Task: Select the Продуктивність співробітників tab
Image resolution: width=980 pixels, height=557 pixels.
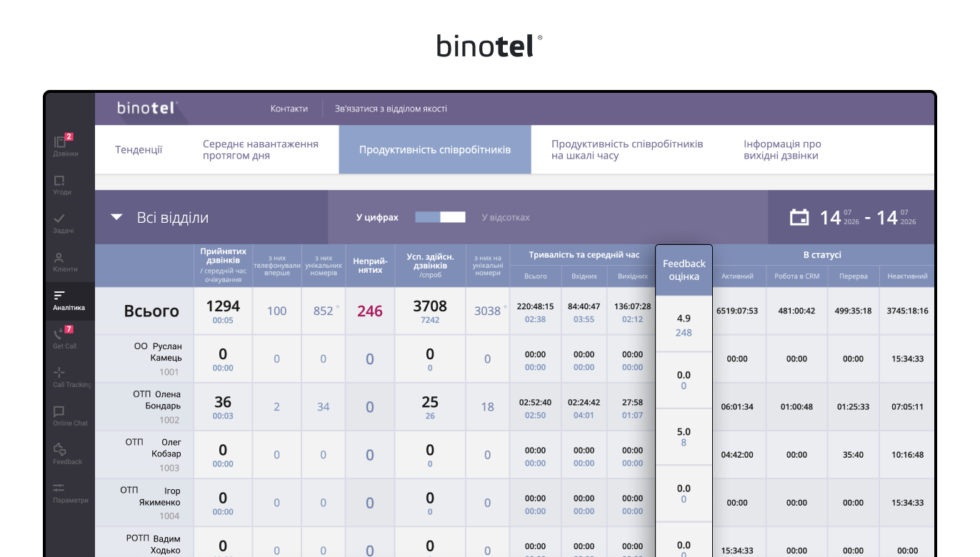Action: [435, 150]
